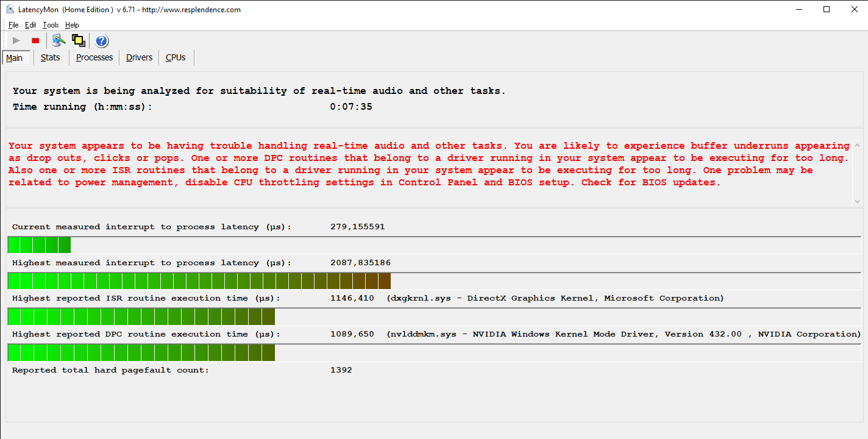This screenshot has width=868, height=439.
Task: Click 'Highest measured interrupt to process latency' label
Action: (152, 263)
